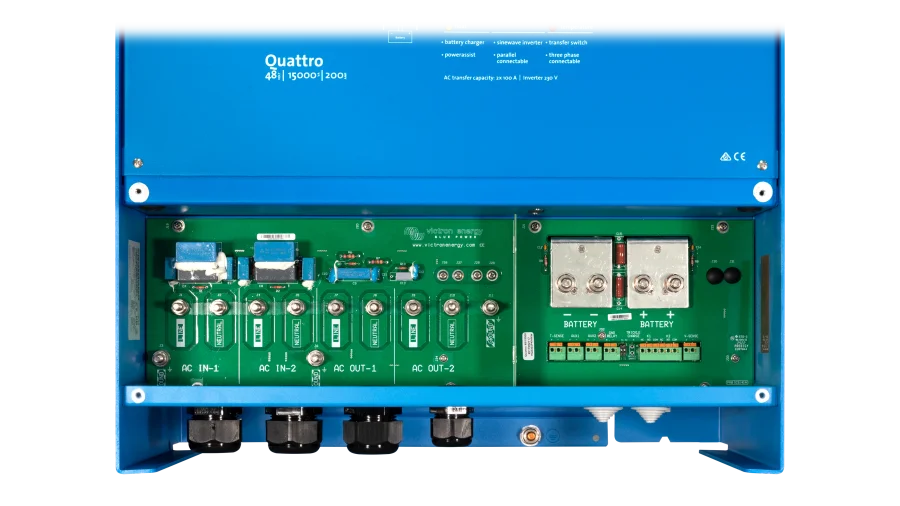Click the "sinewave inverter" feature label

519,42
